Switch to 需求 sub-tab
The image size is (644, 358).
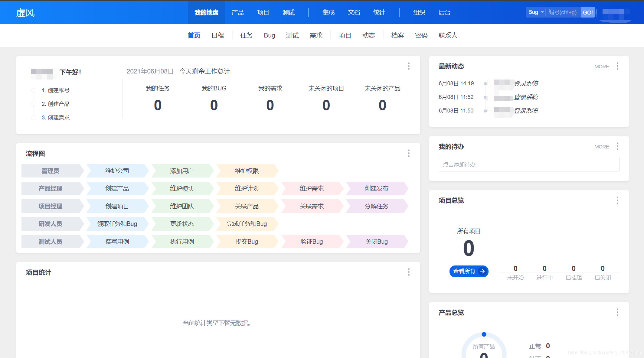[x=316, y=35]
